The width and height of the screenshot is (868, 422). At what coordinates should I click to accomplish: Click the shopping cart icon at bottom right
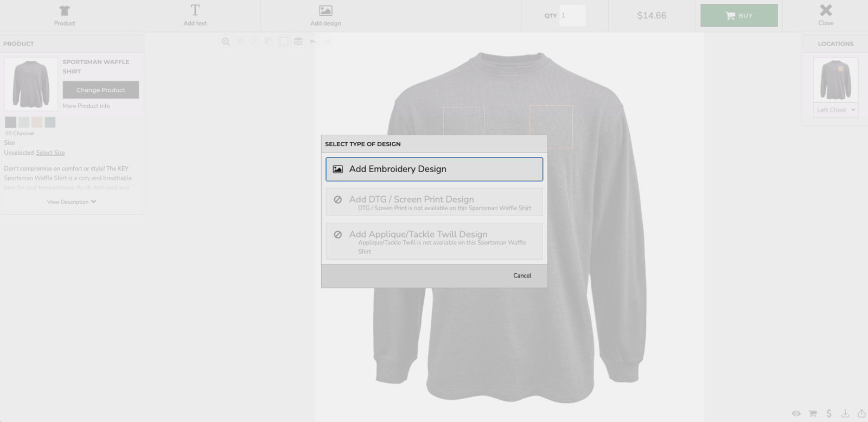click(x=813, y=413)
